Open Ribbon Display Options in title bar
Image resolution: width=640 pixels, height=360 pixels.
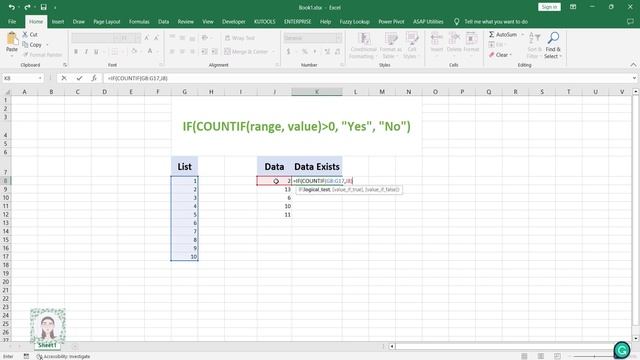point(573,7)
